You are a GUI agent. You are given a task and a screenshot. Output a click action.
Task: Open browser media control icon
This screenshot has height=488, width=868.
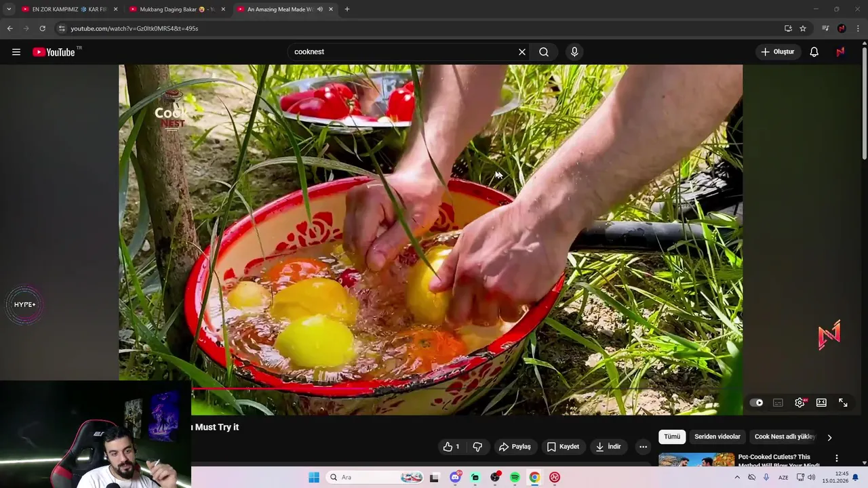pos(825,28)
